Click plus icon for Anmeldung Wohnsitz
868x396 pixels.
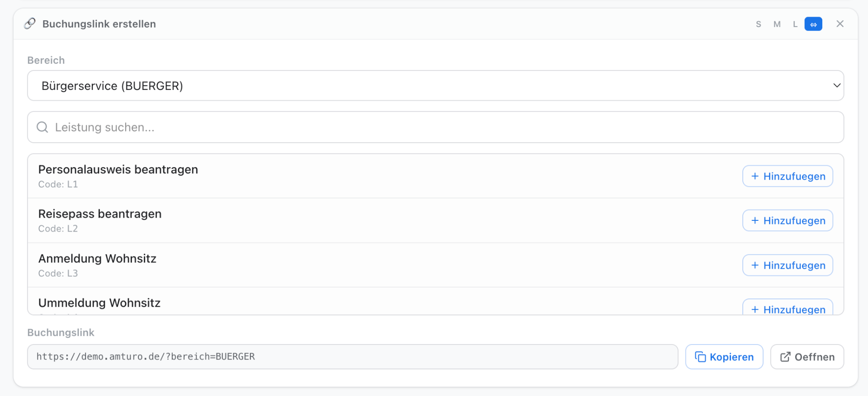(755, 265)
